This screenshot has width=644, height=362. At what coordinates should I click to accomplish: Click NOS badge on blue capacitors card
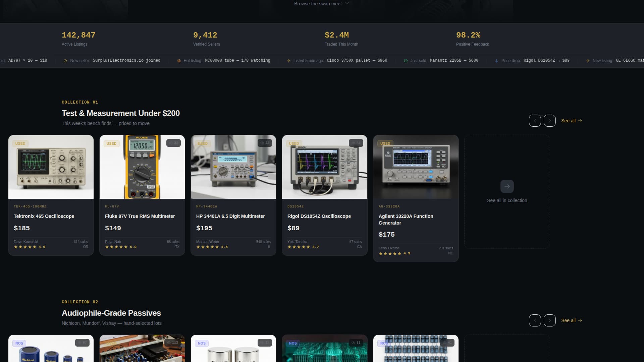[19, 343]
